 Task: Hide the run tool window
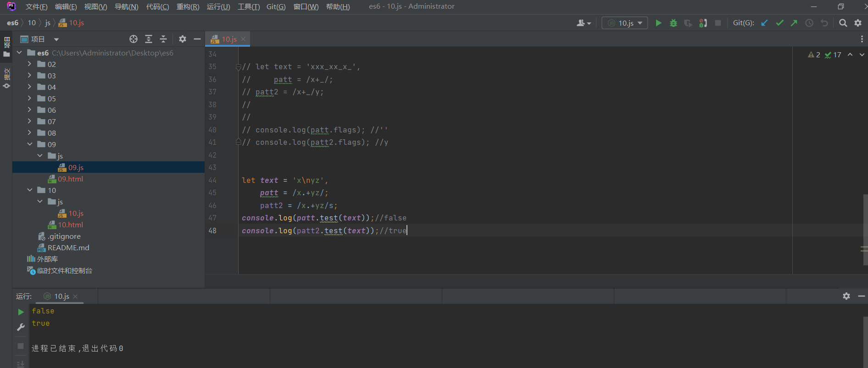862,296
